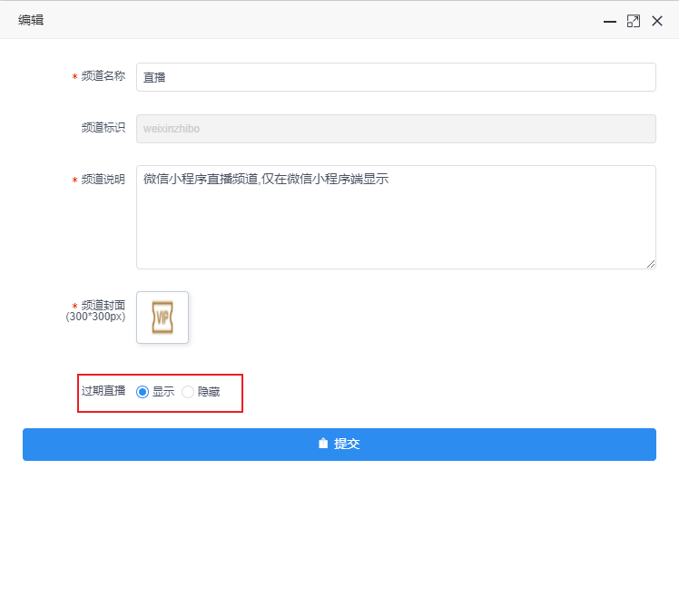The width and height of the screenshot is (679, 616).
Task: Click the 编辑 dialog title
Action: point(31,20)
